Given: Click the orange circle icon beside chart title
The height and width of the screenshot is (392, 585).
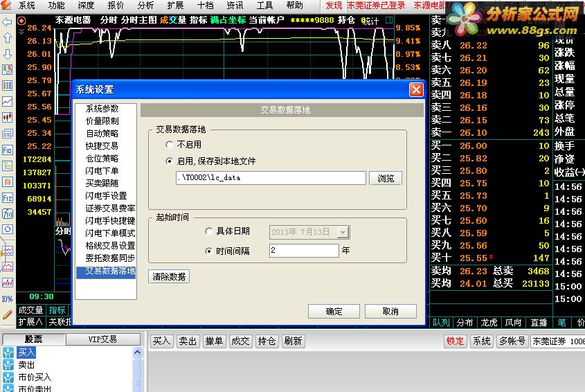Looking at the screenshot, I should (21, 21).
